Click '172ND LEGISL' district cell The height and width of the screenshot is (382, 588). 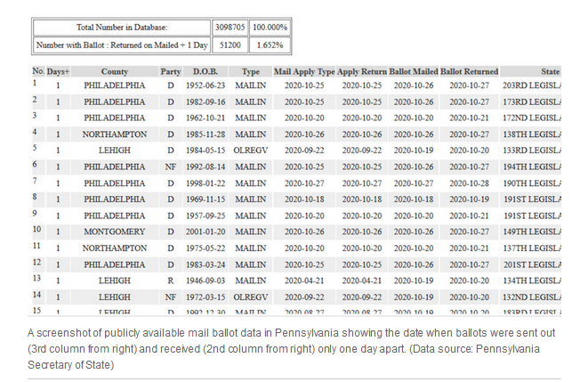point(531,118)
